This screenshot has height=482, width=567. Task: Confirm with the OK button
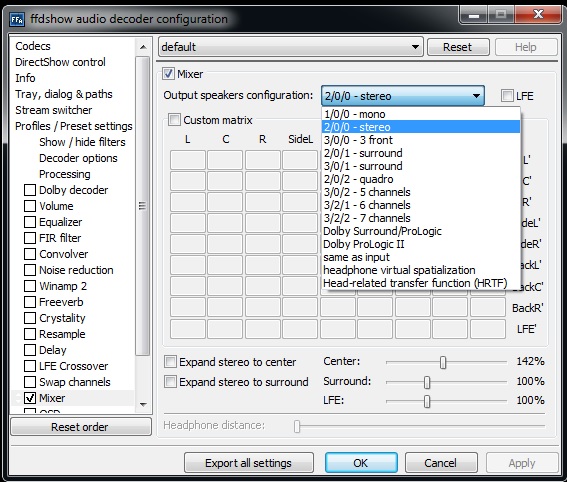point(361,463)
